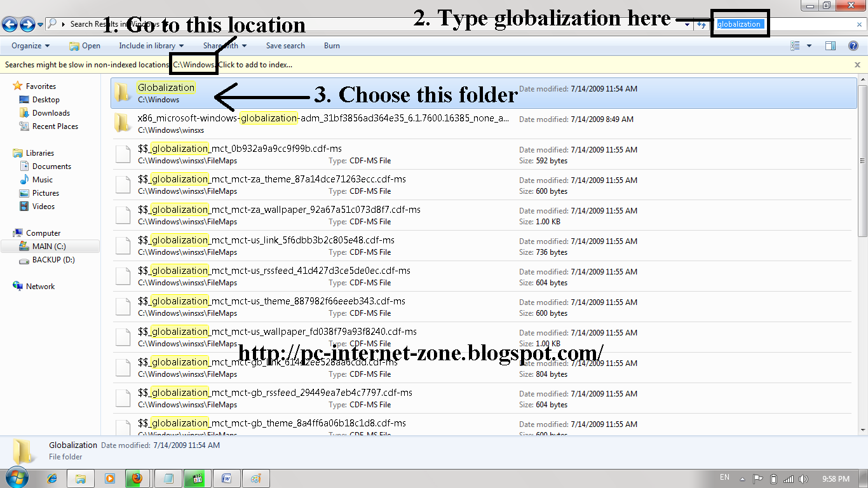Image resolution: width=868 pixels, height=488 pixels.
Task: Open the Documents library
Action: point(51,166)
